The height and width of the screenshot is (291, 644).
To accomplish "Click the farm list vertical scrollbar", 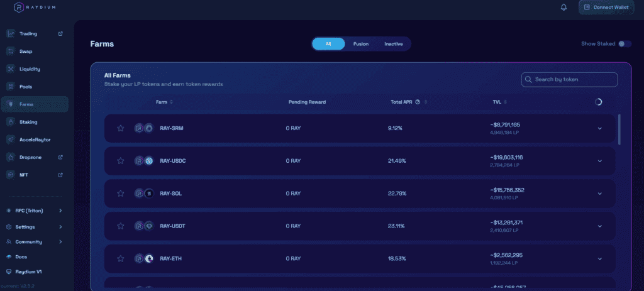I will (619, 129).
